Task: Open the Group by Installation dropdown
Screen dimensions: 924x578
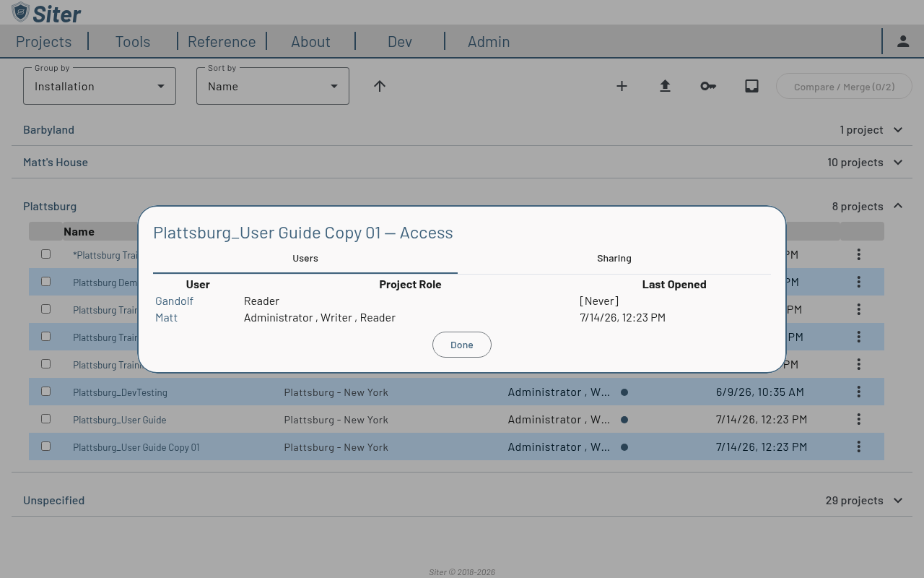Action: pyautogui.click(x=100, y=86)
